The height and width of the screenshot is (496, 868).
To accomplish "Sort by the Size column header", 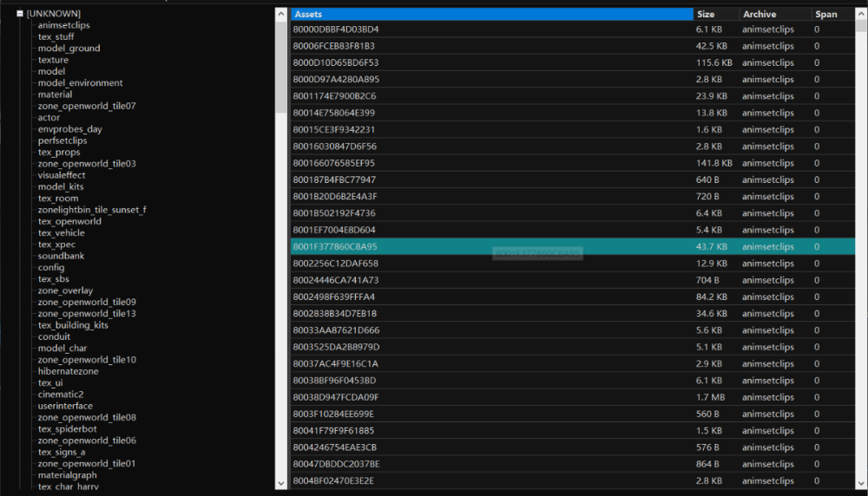I will pyautogui.click(x=716, y=15).
